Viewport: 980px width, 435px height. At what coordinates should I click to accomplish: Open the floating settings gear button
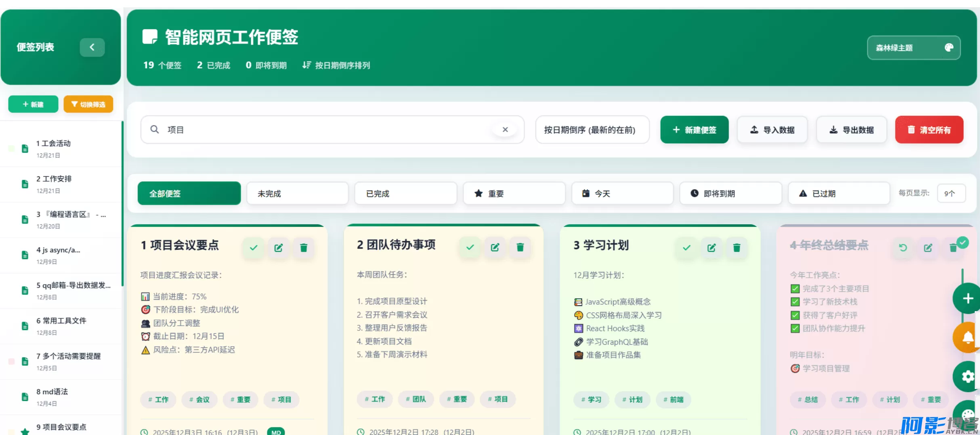pyautogui.click(x=967, y=377)
